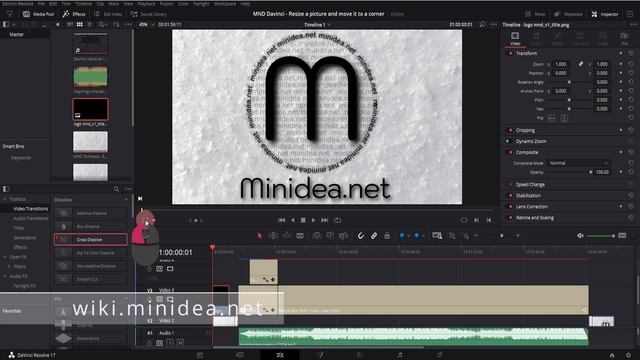Select Video Transitions in Toolbox
Viewport: 640px width, 360px height.
pos(31,209)
